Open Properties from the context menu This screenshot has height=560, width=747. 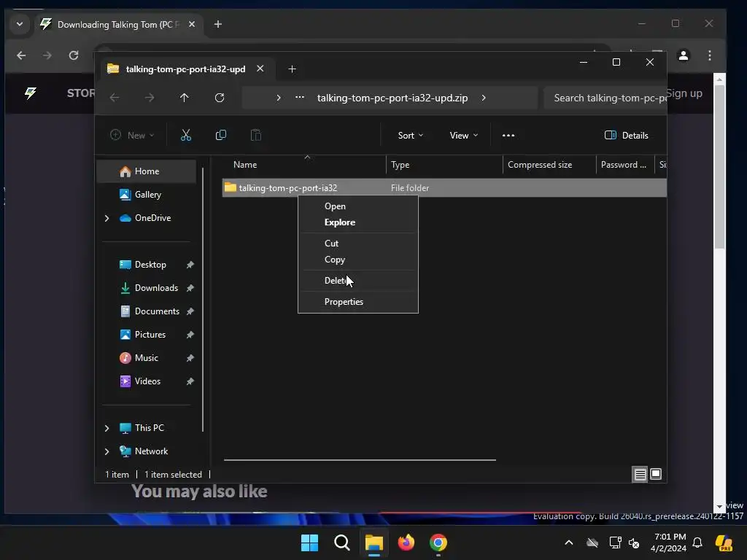(x=344, y=302)
